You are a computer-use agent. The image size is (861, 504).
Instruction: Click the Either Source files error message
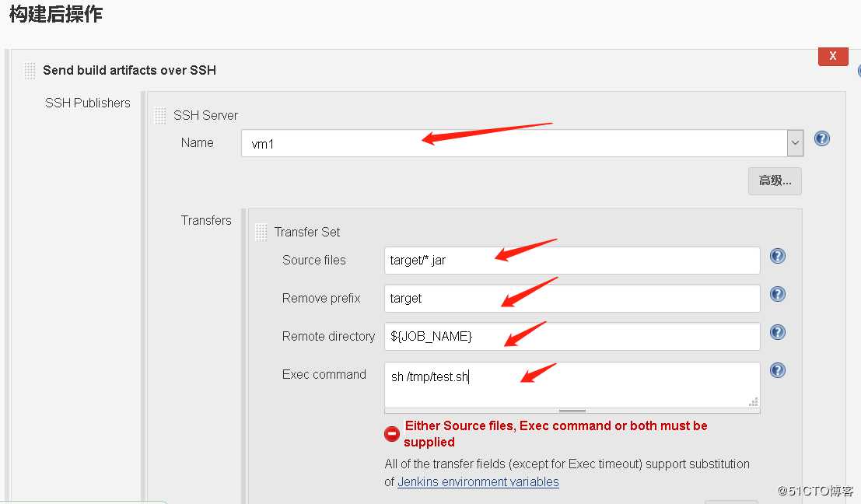[x=555, y=434]
